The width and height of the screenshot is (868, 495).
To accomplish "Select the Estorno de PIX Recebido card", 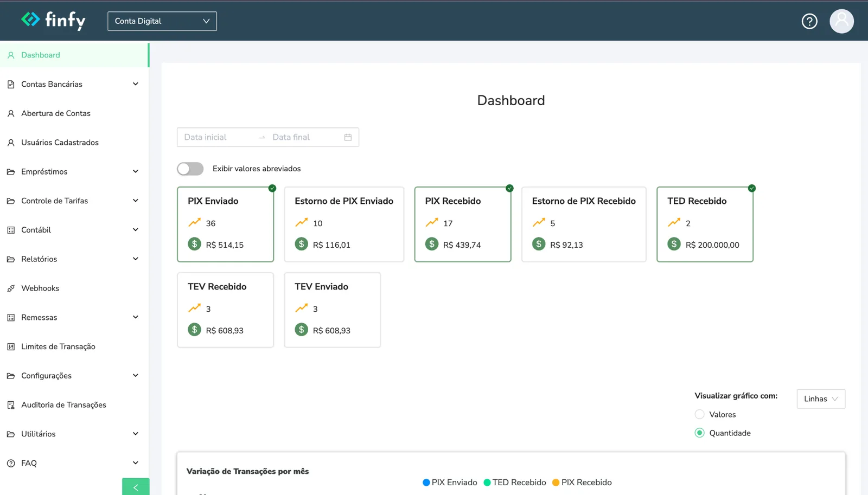I will [x=584, y=224].
